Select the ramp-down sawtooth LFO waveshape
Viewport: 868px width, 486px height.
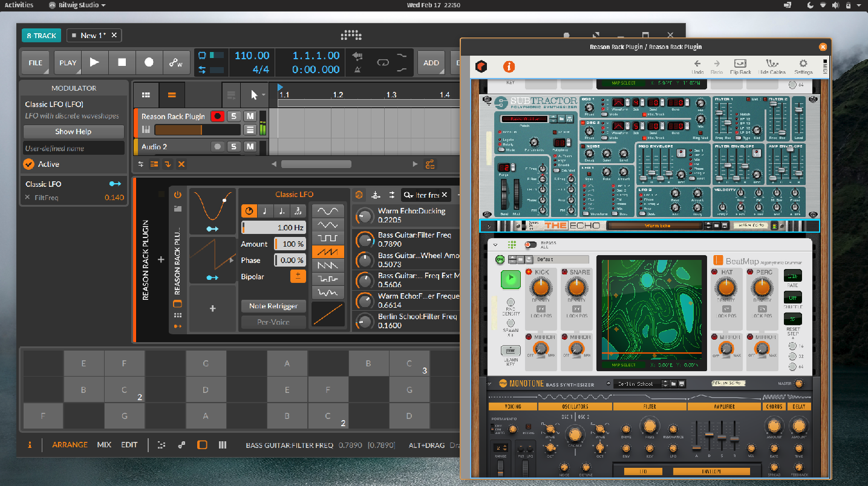coord(328,265)
